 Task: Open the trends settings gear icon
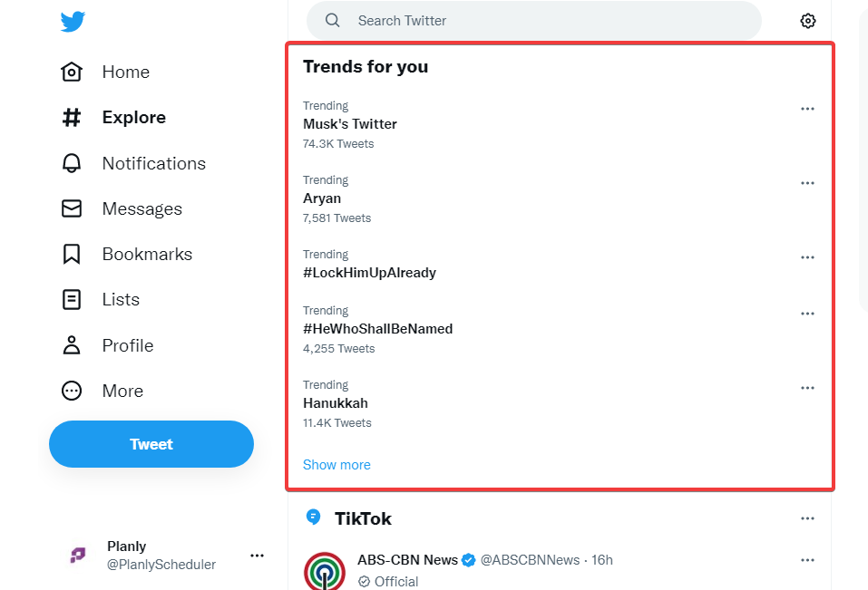coord(808,21)
